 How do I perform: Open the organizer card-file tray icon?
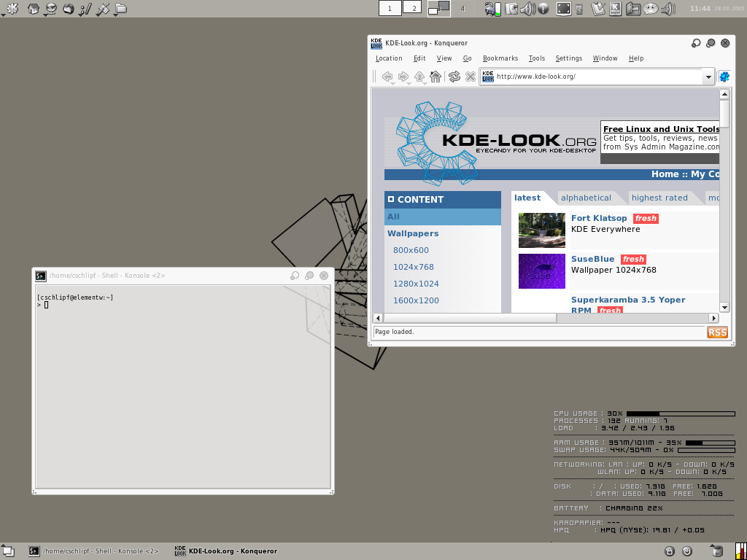(632, 9)
